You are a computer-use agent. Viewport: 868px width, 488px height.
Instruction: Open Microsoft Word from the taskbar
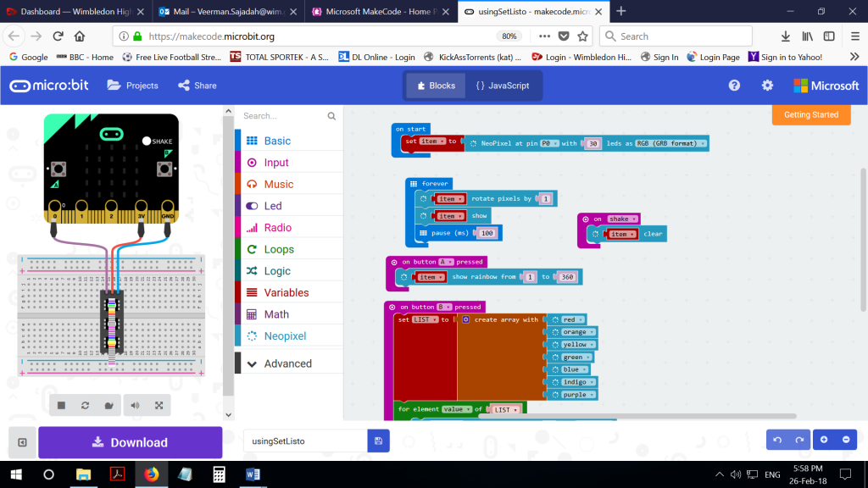[253, 474]
